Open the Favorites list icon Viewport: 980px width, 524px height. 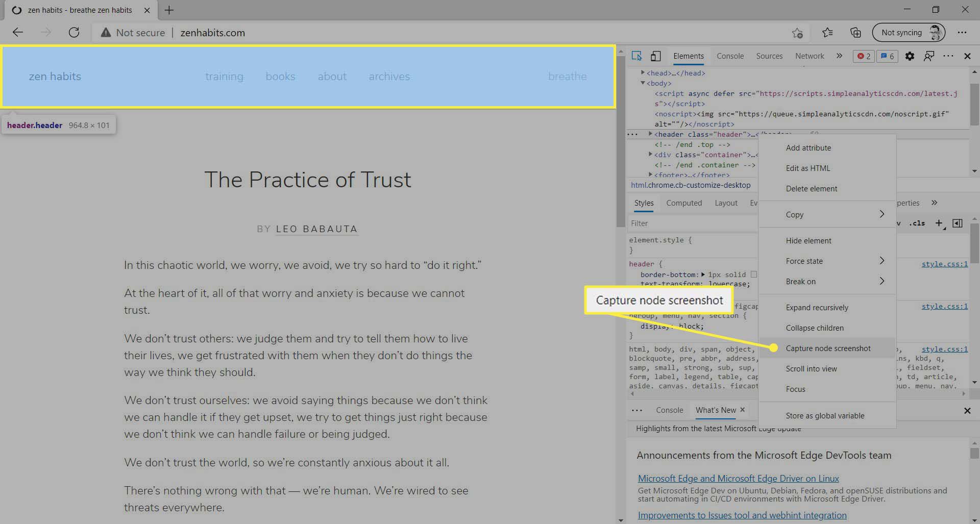827,33
